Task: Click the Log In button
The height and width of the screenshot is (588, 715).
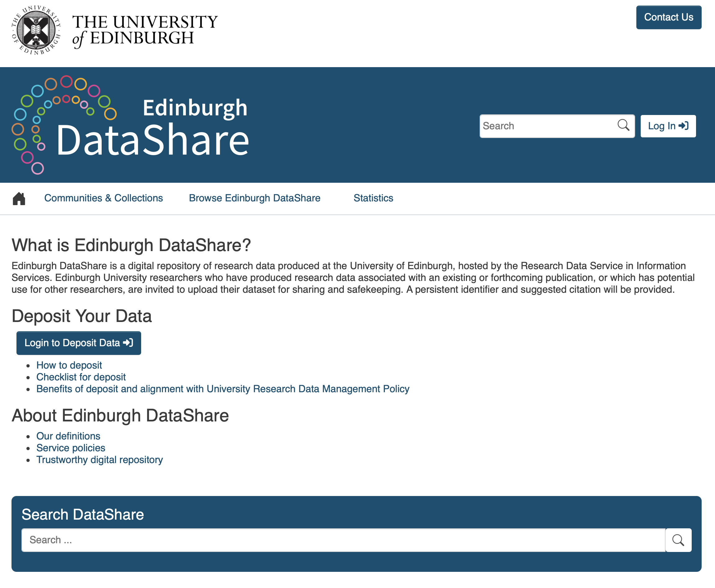Action: coord(668,126)
